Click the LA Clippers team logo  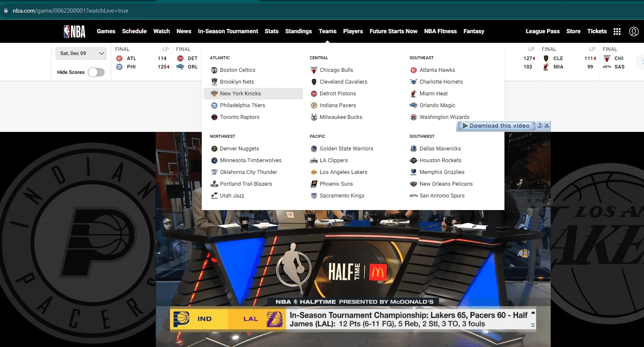314,160
